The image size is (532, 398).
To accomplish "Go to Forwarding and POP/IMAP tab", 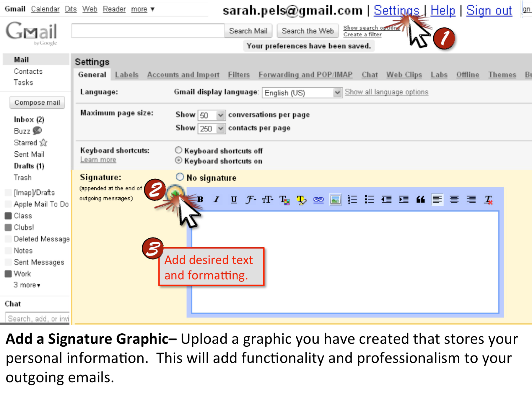I will (305, 75).
